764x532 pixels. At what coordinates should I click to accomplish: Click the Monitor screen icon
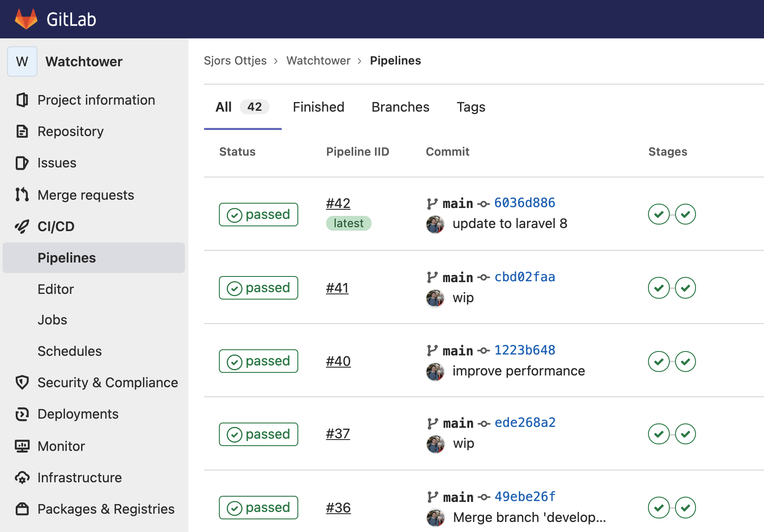click(22, 446)
